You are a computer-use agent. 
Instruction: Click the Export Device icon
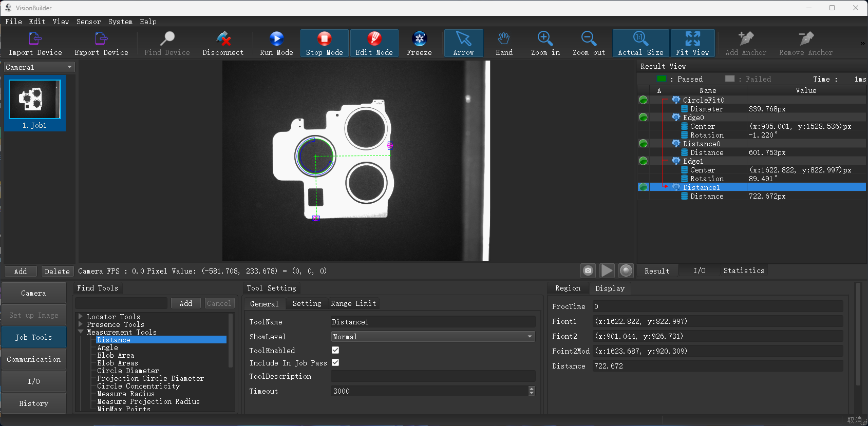click(101, 39)
